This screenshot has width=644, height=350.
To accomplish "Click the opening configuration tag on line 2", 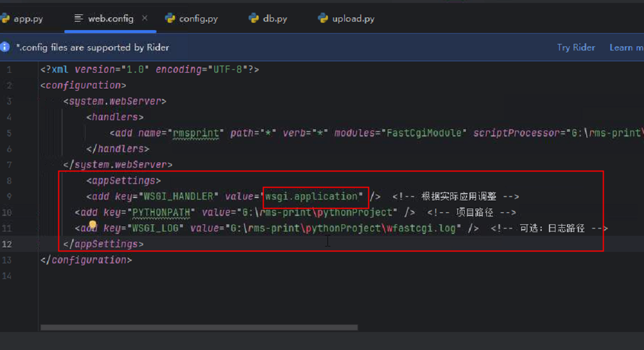I will [84, 85].
